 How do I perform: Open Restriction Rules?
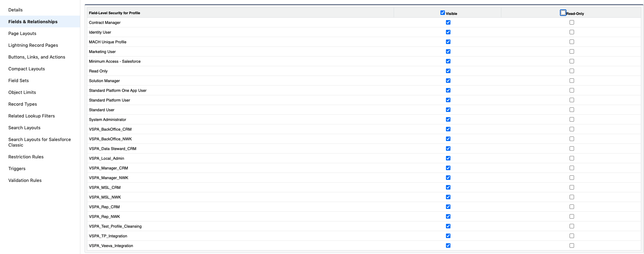[x=26, y=157]
